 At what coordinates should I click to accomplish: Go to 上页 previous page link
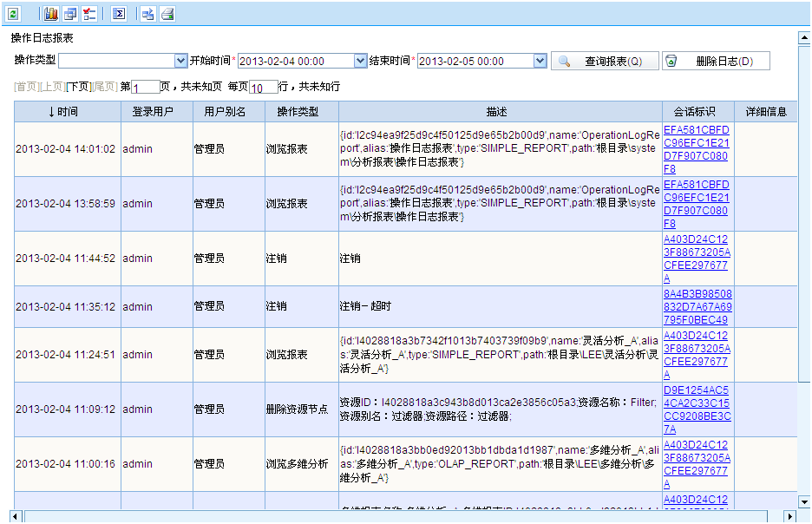click(52, 87)
